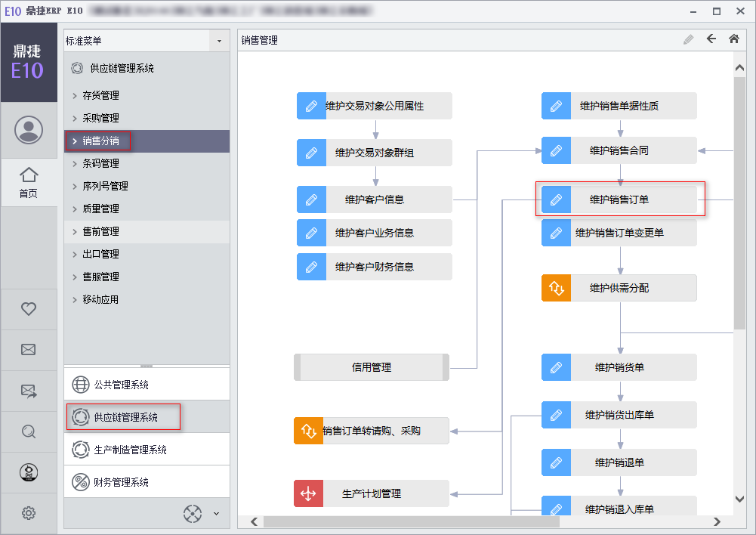Click the home icon in the top-right toolbar
756x535 pixels.
[x=733, y=39]
